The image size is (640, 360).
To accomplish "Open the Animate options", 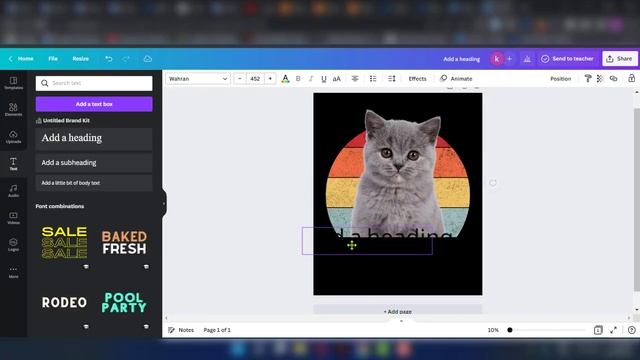I will coord(456,78).
